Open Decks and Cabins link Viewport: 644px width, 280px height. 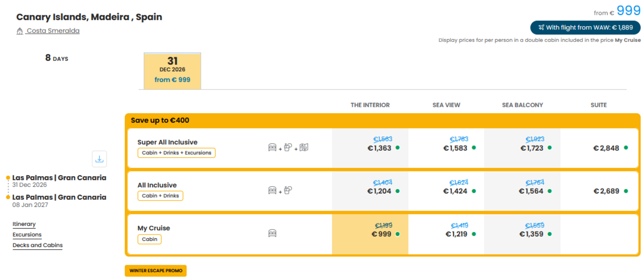pos(37,245)
